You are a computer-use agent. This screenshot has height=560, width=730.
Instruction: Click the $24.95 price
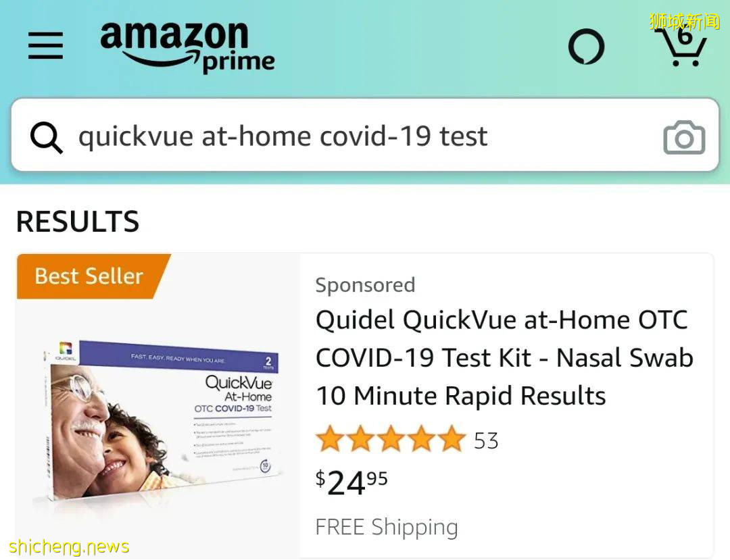click(x=351, y=482)
